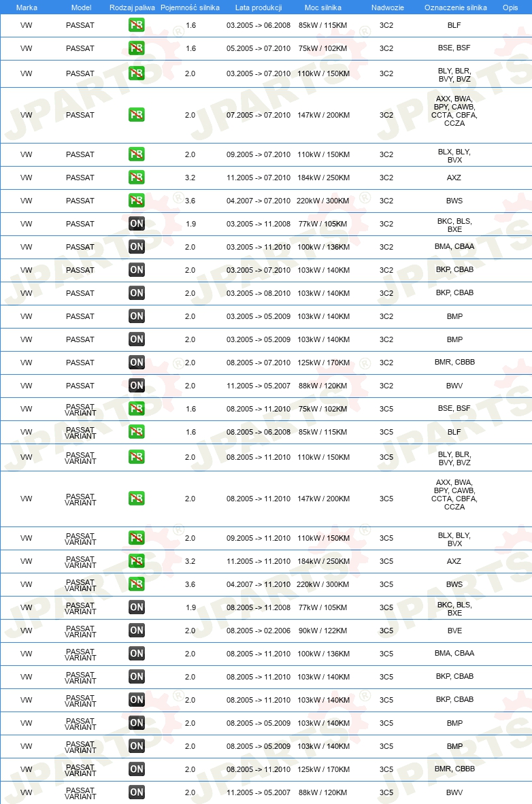Click the petrol icon in the 07.2005 -> 07.2010 row
The height and width of the screenshot is (804, 532).
coord(137,115)
